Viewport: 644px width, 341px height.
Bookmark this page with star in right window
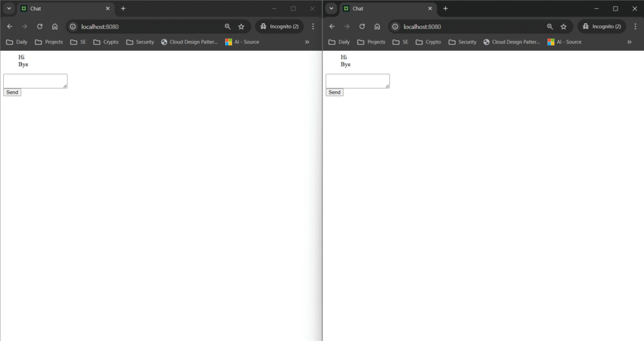[x=564, y=26]
